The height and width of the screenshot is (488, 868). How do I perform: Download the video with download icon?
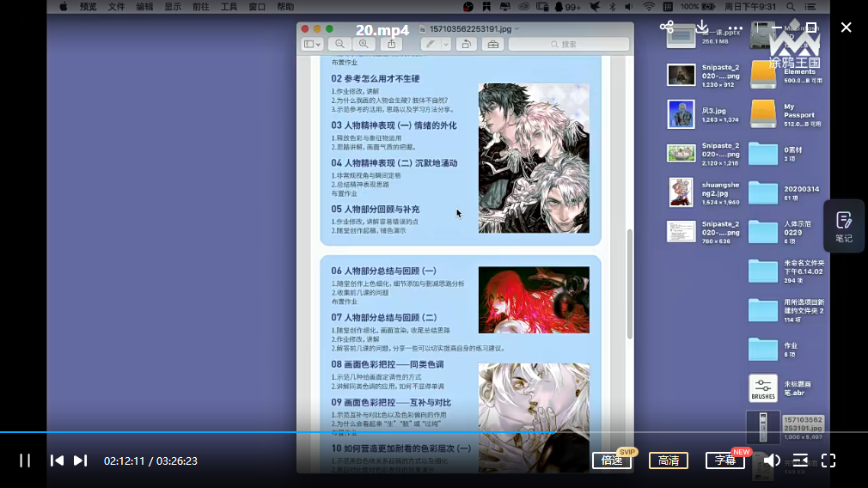(x=702, y=27)
